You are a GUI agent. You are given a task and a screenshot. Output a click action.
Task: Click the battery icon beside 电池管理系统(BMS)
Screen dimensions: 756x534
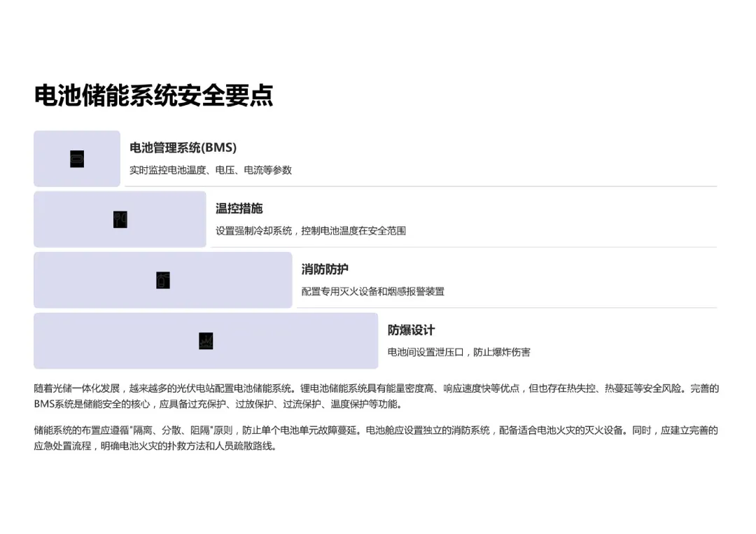77,159
